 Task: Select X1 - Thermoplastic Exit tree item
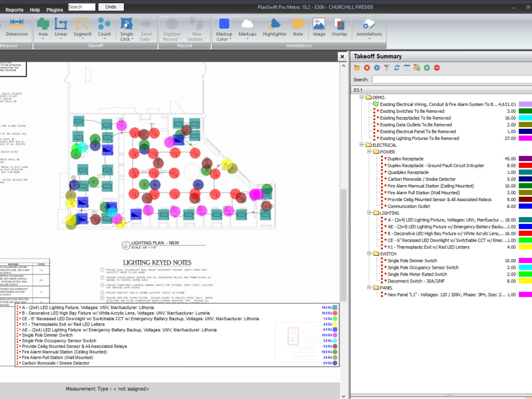click(x=428, y=247)
